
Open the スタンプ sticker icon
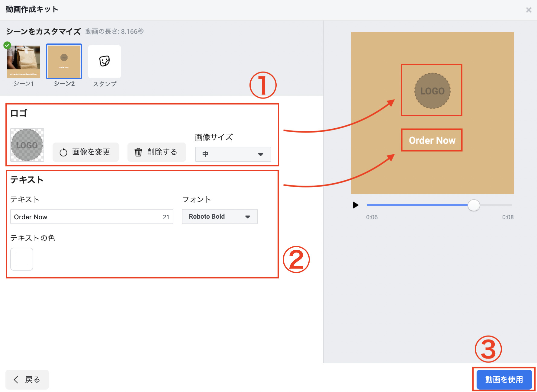pyautogui.click(x=105, y=61)
